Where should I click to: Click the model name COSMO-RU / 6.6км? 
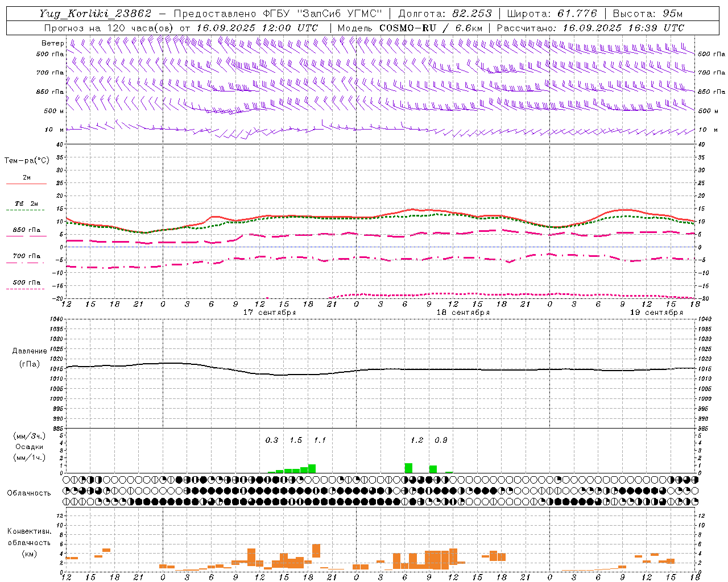(x=431, y=28)
